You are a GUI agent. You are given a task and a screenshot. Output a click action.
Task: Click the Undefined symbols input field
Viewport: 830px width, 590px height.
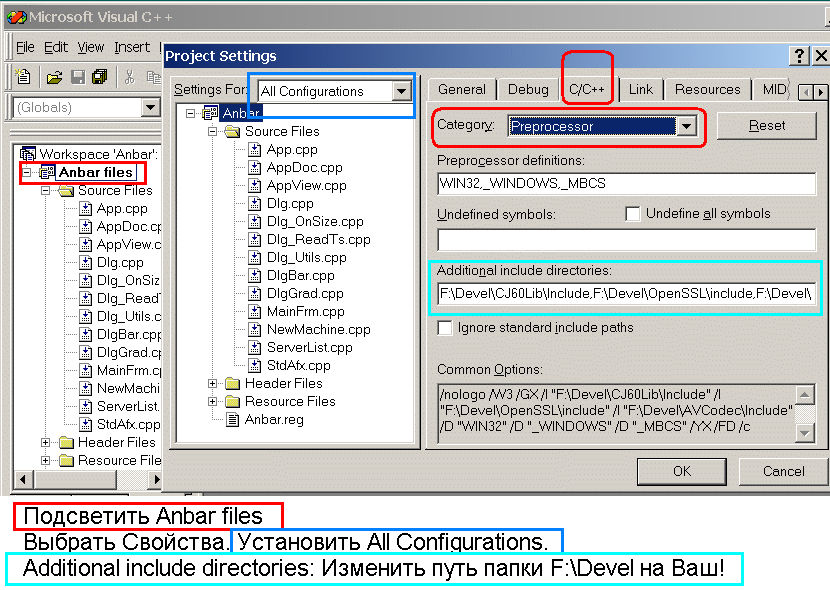(626, 240)
